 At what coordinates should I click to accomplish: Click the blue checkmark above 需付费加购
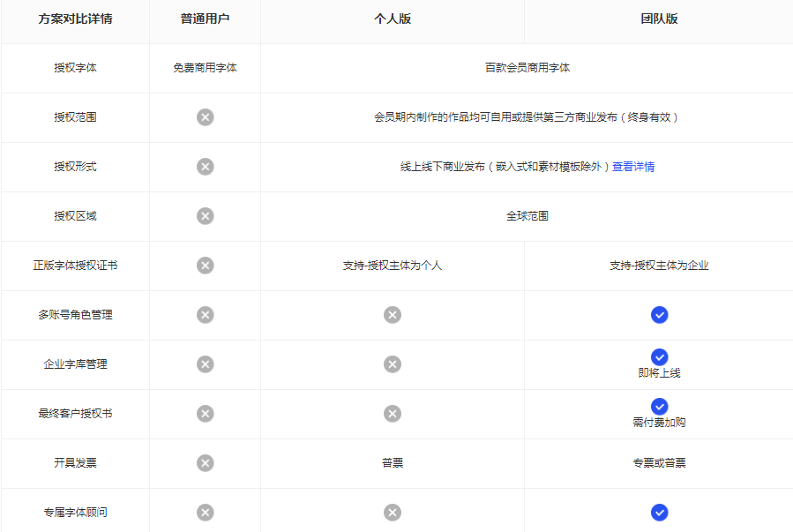(x=659, y=407)
